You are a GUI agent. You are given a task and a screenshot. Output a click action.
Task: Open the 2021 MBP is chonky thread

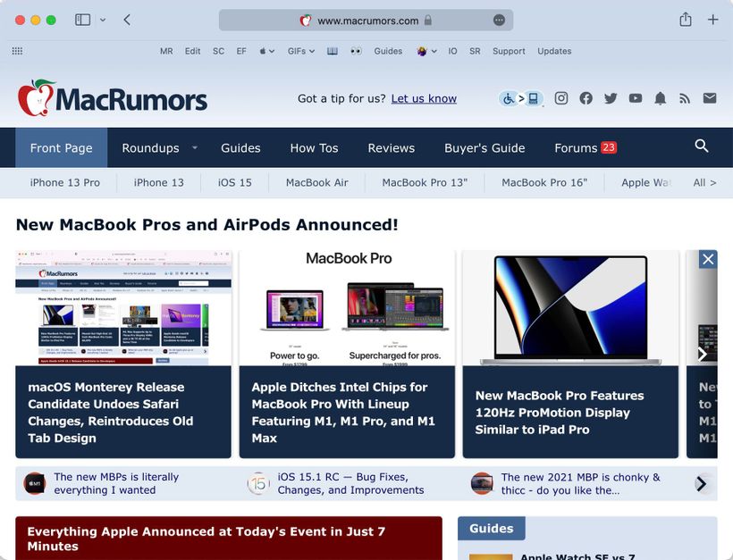tap(581, 483)
